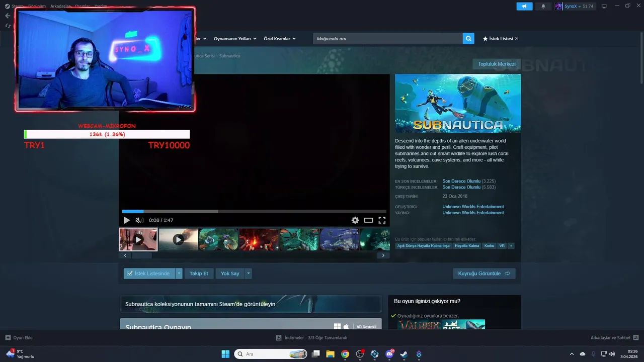
Task: Go back with the navigation arrow
Action: (8, 16)
